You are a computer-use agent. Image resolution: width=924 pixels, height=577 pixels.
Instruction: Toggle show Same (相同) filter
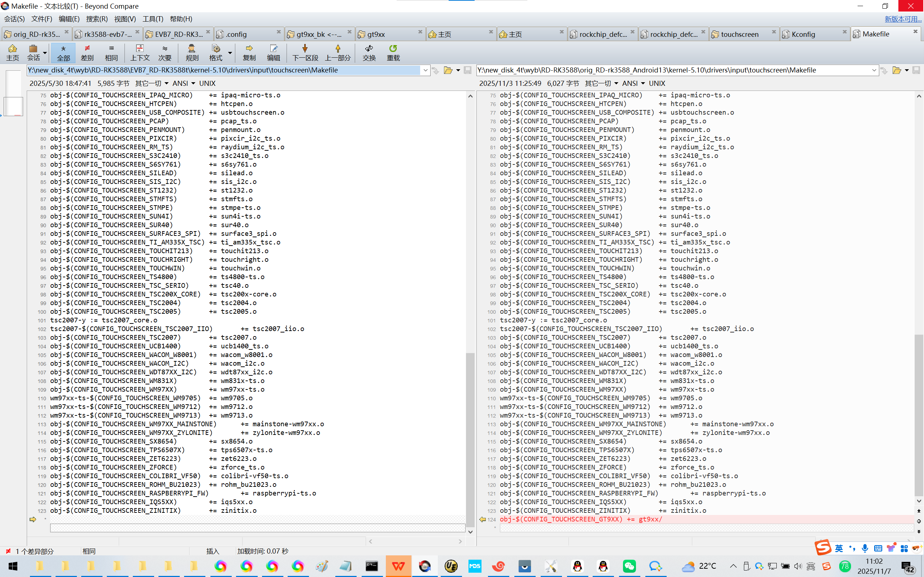coord(111,52)
